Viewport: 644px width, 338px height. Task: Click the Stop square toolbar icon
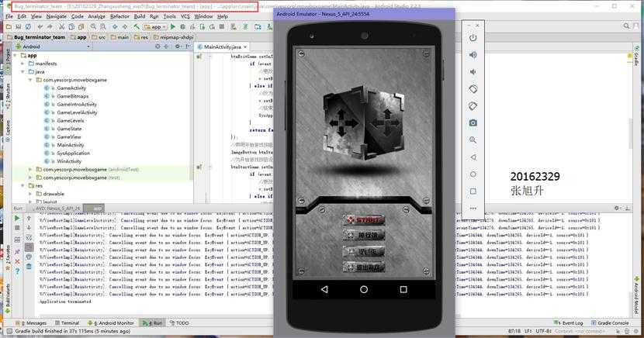(x=222, y=26)
